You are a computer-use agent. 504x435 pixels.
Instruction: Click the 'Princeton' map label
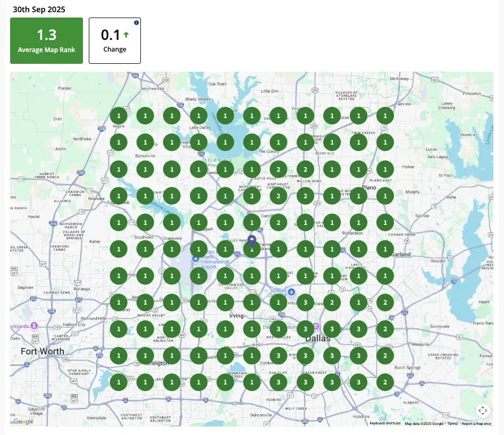[472, 94]
